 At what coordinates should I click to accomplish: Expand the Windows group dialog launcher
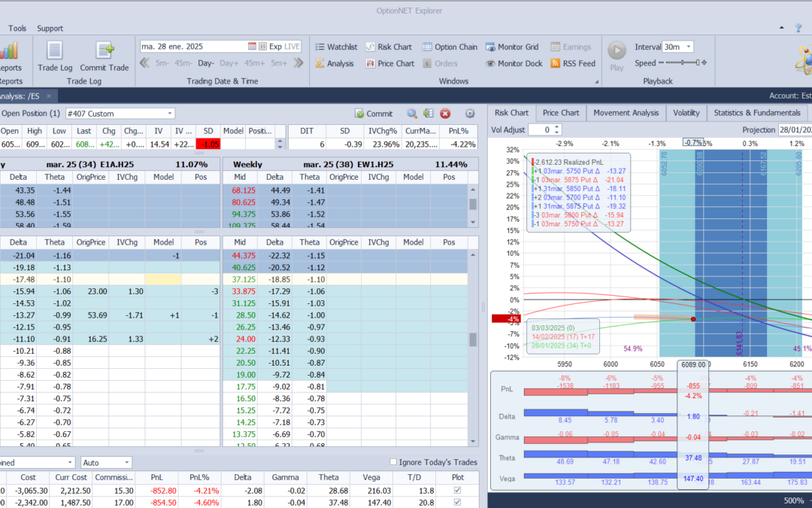[596, 81]
